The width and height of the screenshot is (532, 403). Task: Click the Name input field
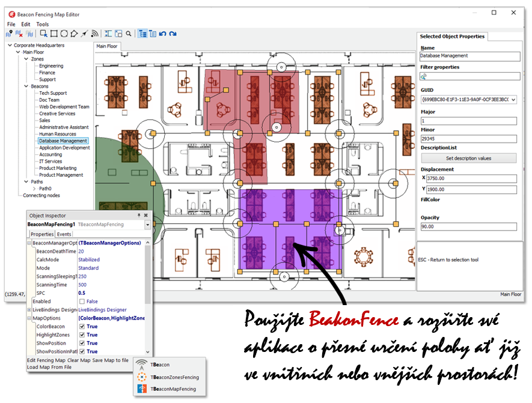pos(469,56)
